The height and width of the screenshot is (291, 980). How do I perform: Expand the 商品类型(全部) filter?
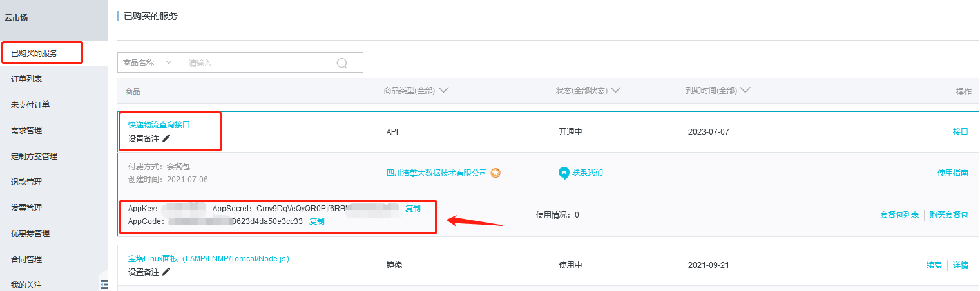[443, 91]
